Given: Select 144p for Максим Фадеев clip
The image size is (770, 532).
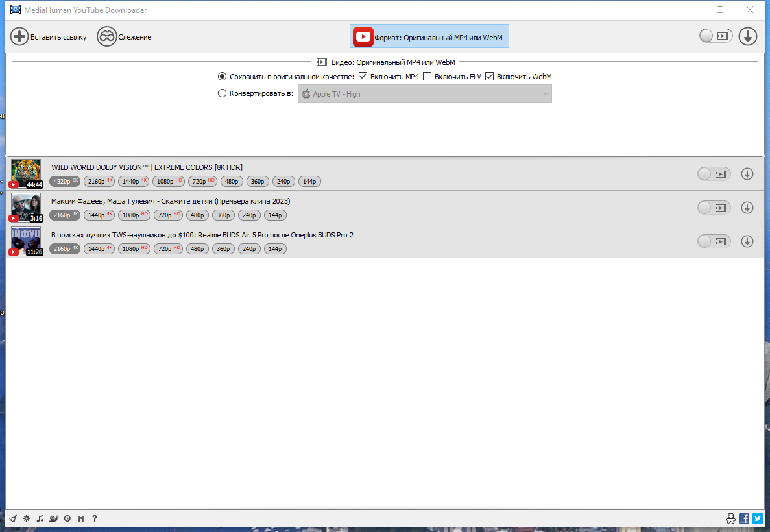Looking at the screenshot, I should 276,215.
